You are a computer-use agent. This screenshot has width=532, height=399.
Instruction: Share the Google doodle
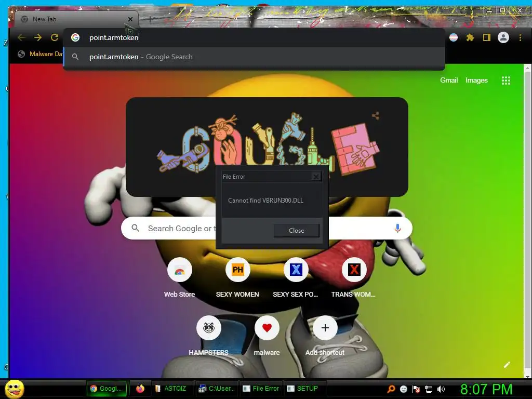375,116
